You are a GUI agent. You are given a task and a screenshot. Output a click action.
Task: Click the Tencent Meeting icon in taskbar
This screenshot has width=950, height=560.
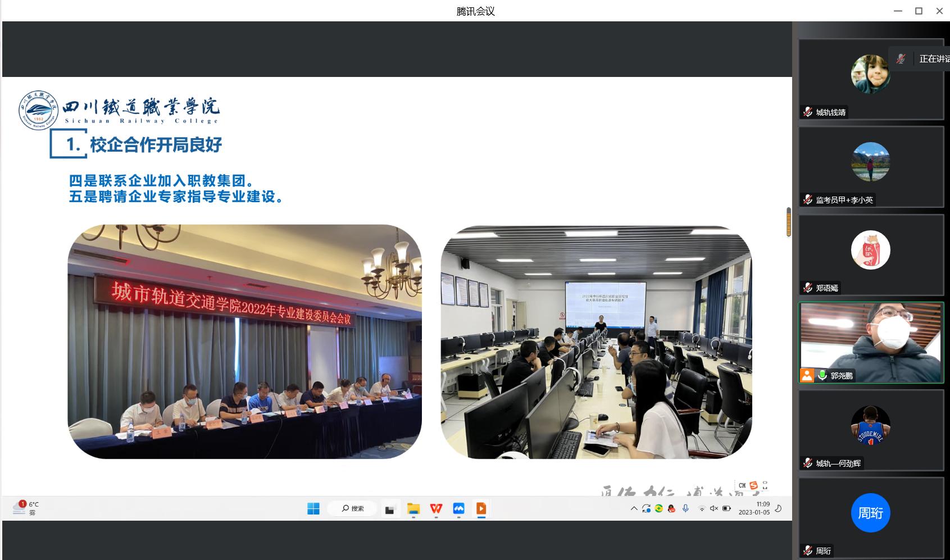458,509
